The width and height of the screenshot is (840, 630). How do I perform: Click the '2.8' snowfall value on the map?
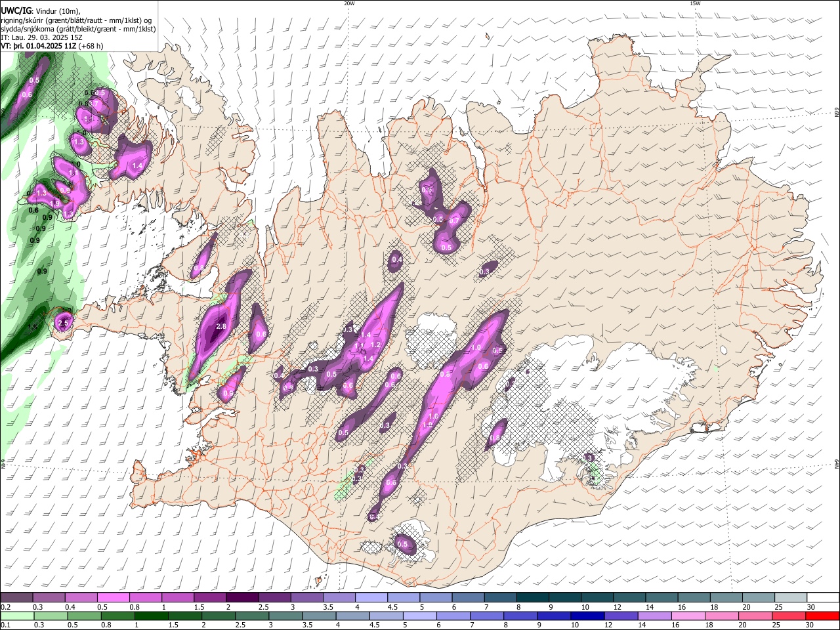pyautogui.click(x=221, y=326)
